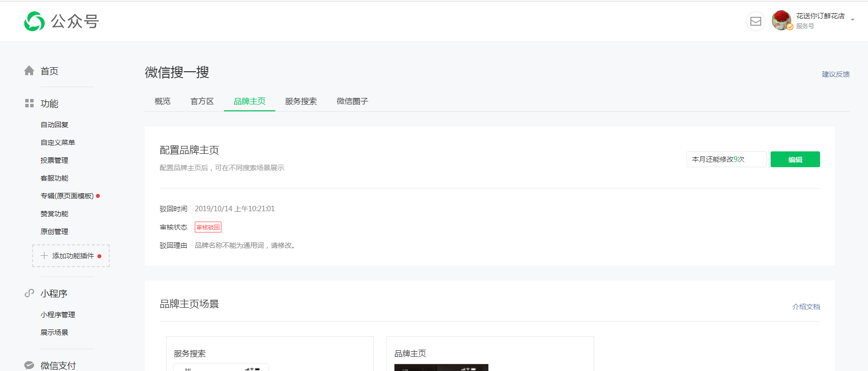Switch to the 概览 tab
The height and width of the screenshot is (371, 868).
tap(163, 101)
